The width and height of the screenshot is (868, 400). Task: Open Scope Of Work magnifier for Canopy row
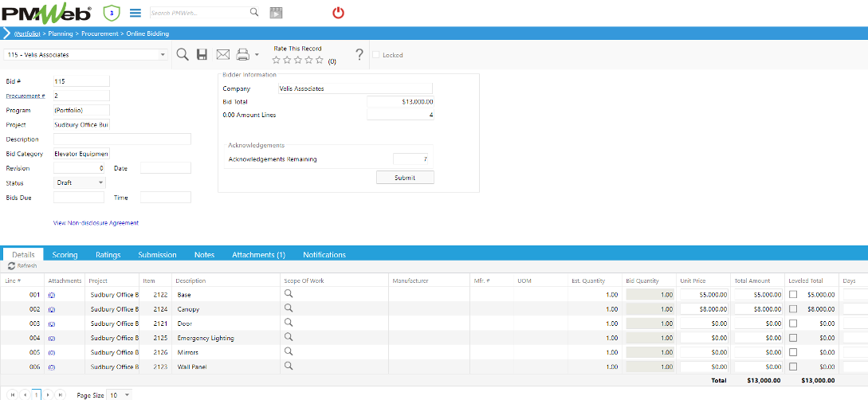(x=289, y=308)
